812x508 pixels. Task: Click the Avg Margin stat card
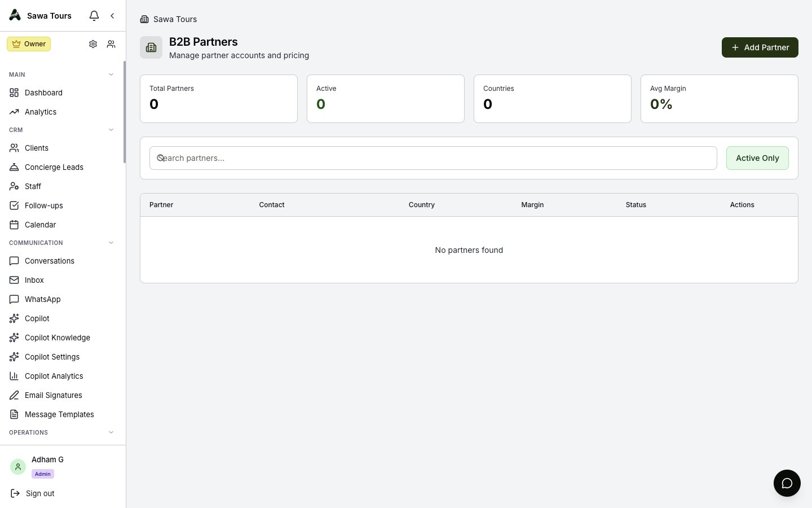pos(720,99)
